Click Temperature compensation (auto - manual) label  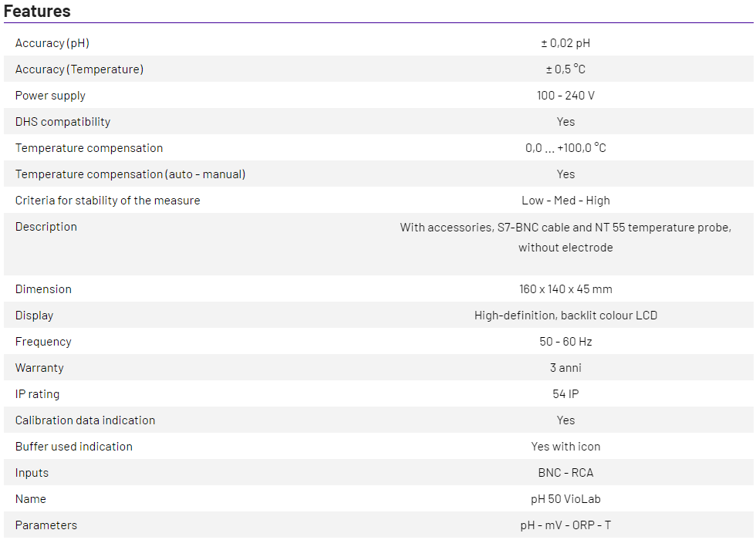(130, 174)
